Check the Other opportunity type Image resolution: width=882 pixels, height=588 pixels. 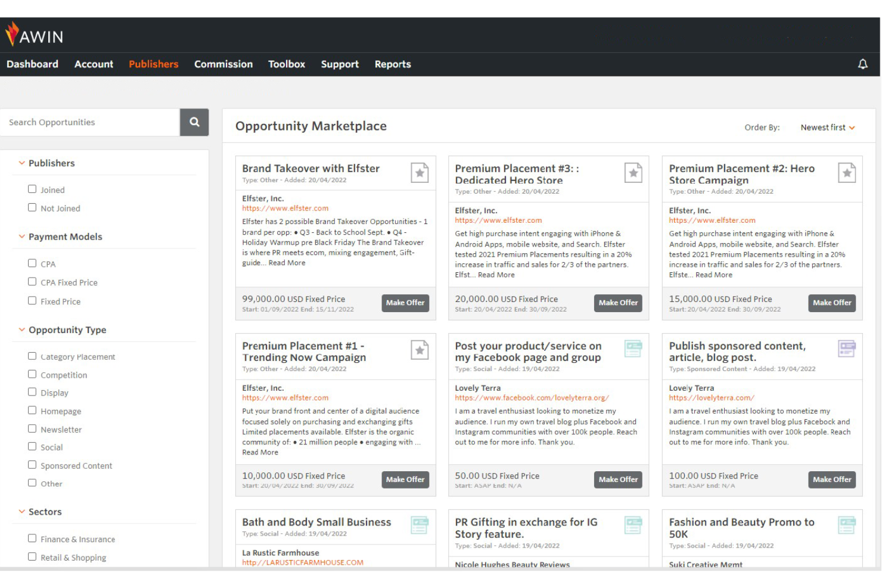(x=32, y=483)
